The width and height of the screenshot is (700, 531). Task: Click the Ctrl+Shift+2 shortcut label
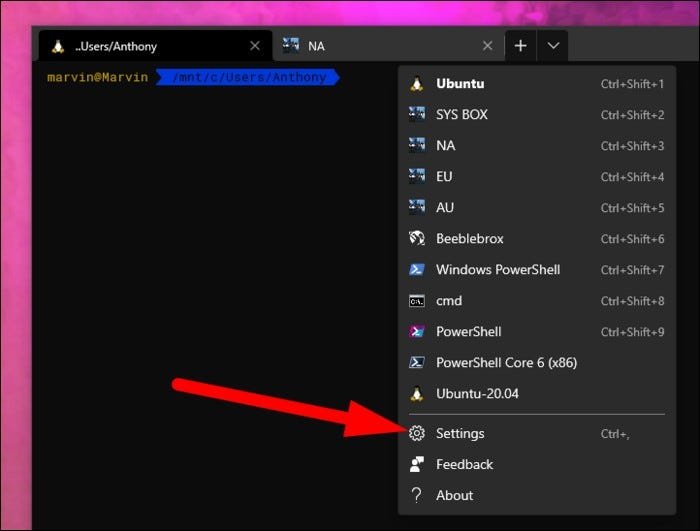click(632, 115)
